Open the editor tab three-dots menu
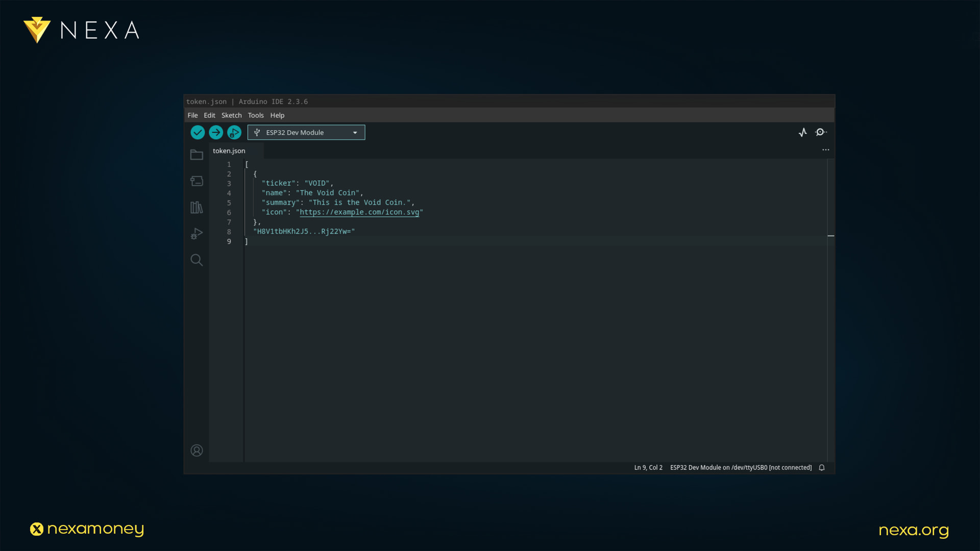This screenshot has height=551, width=980. [826, 150]
